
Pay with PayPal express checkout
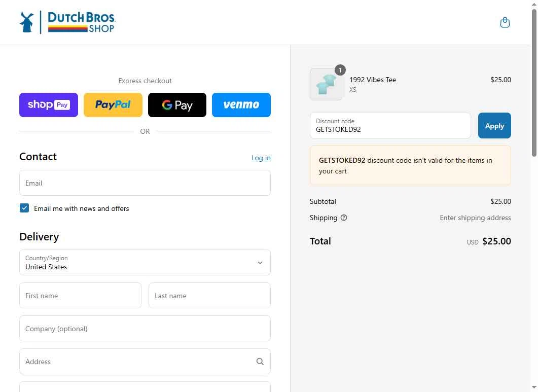pos(113,104)
